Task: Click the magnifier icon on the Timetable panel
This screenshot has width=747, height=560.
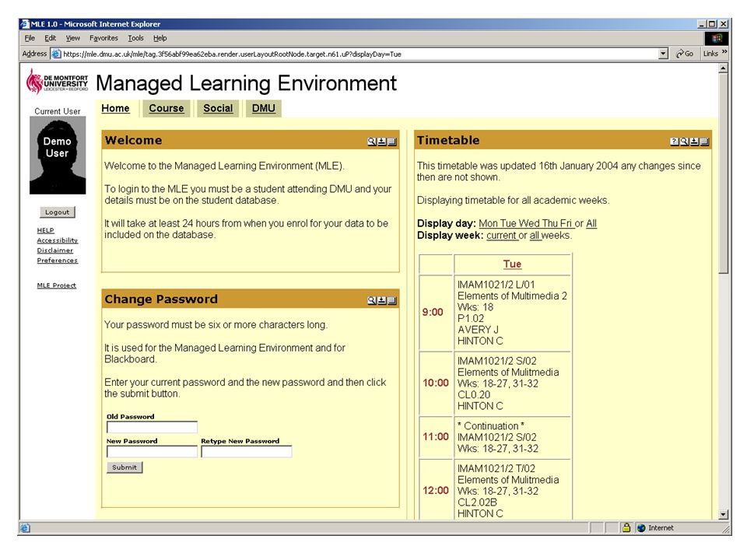Action: click(684, 142)
